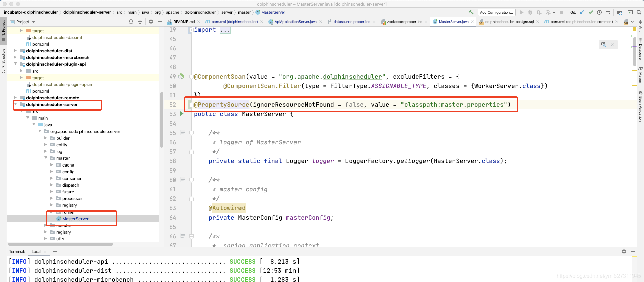Click the Build Project hammer icon
This screenshot has width=644, height=282.
[471, 12]
